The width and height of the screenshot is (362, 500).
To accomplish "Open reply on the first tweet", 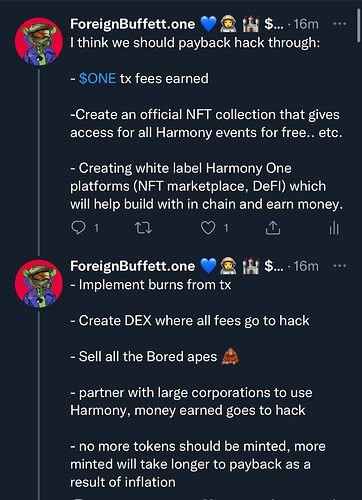I will 79,228.
